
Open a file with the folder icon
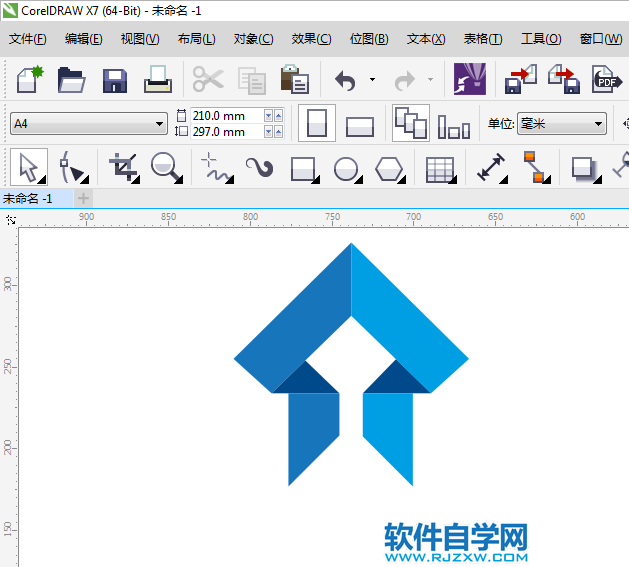coord(71,80)
